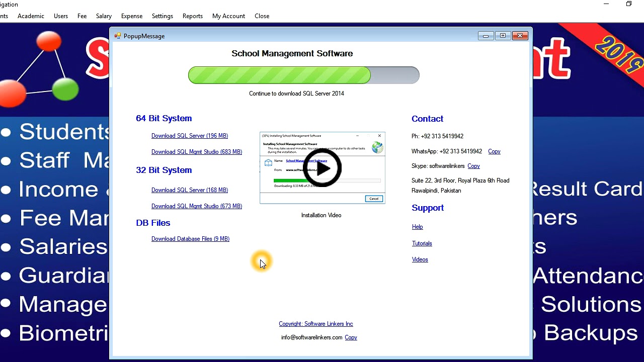Open the Help support link
The height and width of the screenshot is (362, 644).
coord(418,227)
